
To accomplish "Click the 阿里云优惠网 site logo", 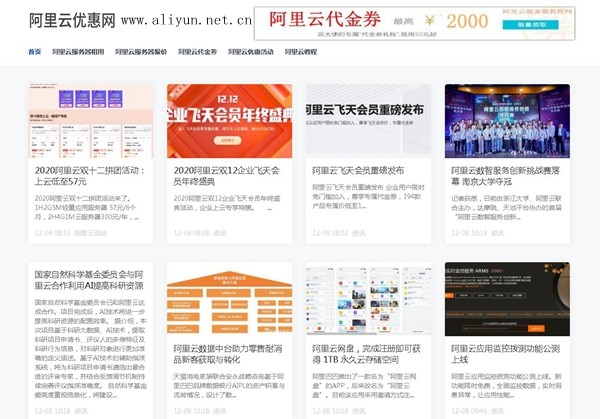I will (72, 20).
